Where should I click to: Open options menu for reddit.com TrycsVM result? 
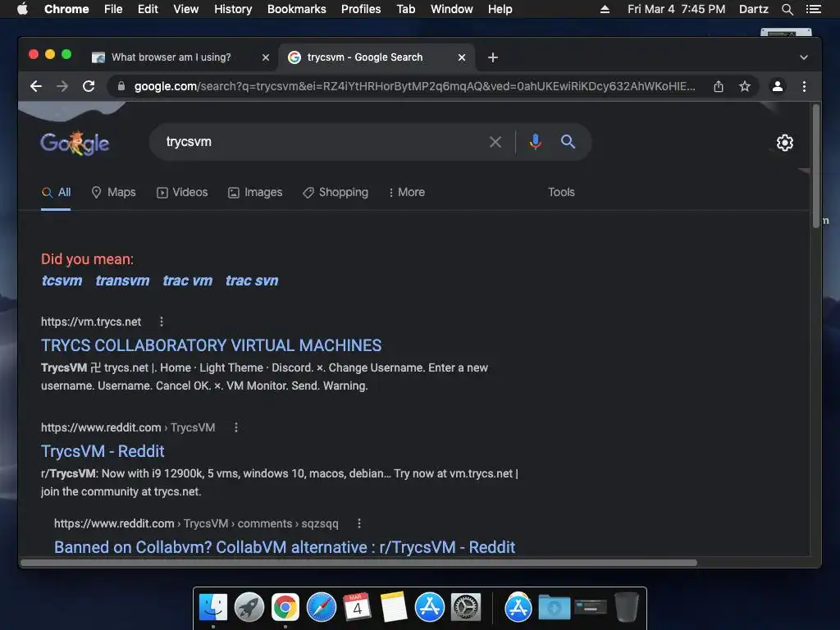pyautogui.click(x=235, y=427)
